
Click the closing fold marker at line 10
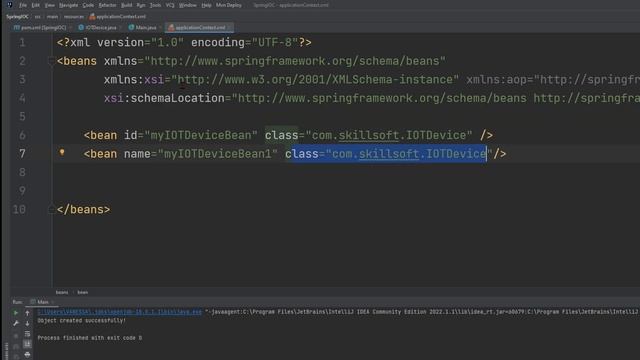pyautogui.click(x=51, y=209)
